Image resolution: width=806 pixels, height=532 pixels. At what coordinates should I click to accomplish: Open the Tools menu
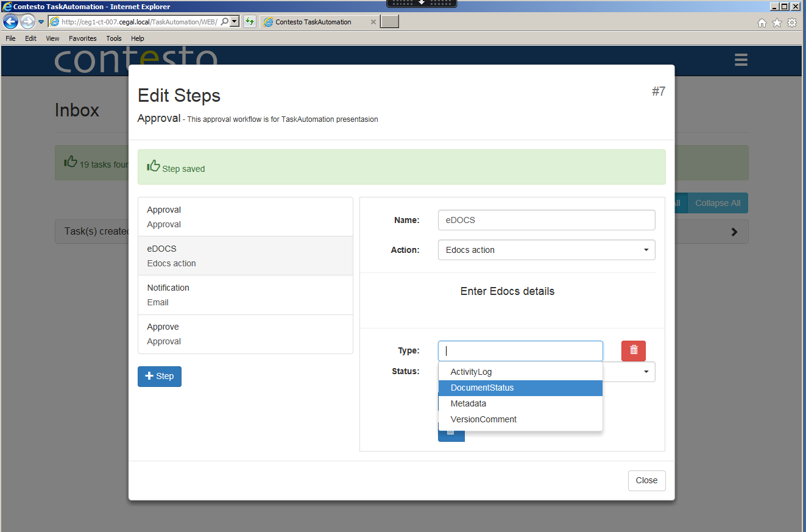(x=114, y=38)
